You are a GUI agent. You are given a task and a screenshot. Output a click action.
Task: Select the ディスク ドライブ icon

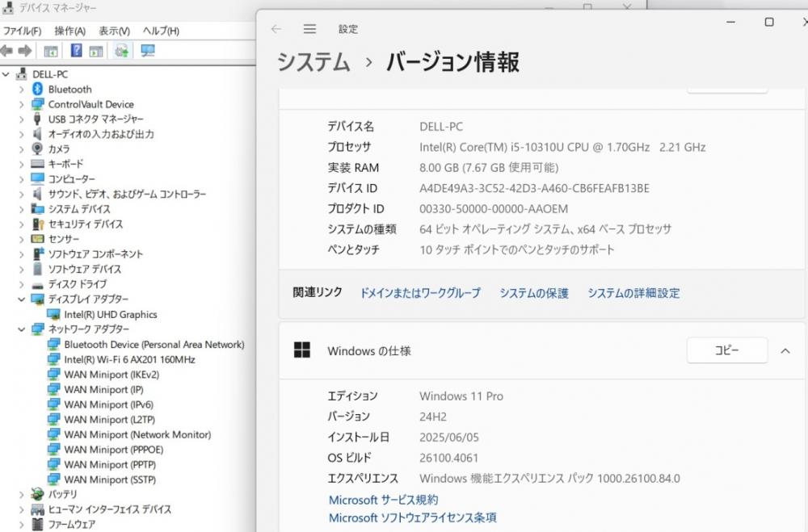tap(38, 285)
